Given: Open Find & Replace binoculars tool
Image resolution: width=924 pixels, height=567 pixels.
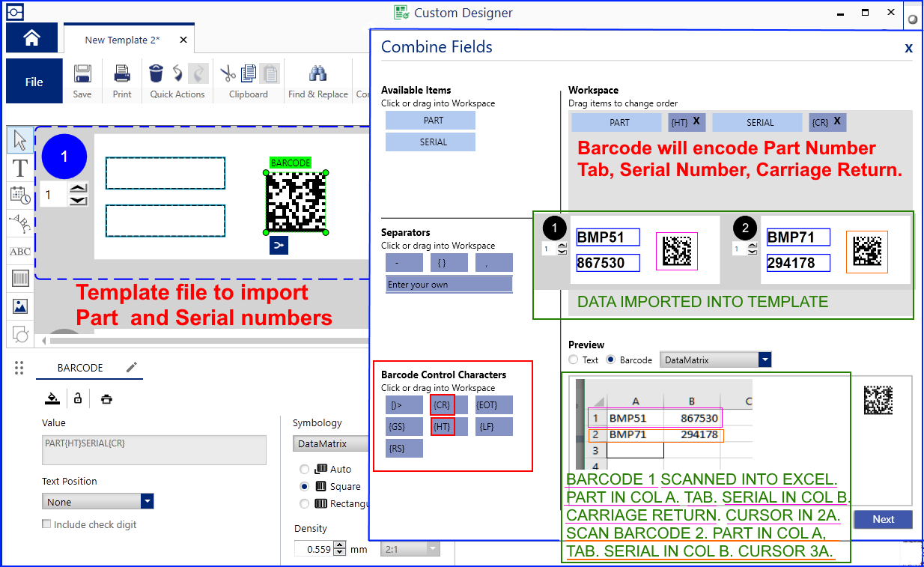Looking at the screenshot, I should click(x=318, y=73).
